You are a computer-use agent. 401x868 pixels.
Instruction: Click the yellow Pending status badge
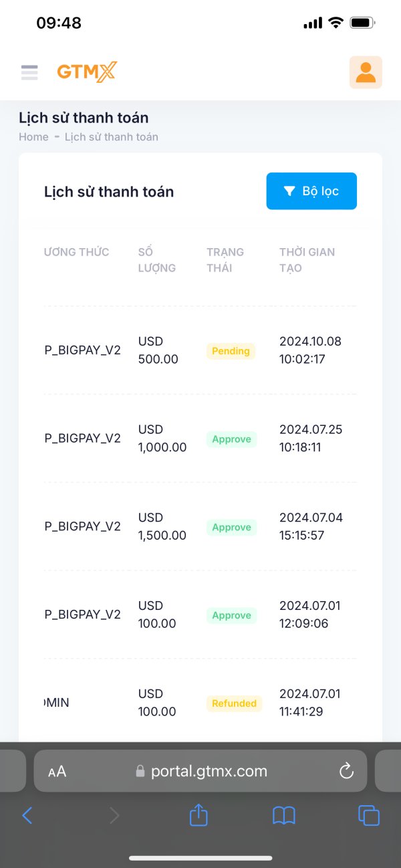click(x=231, y=351)
